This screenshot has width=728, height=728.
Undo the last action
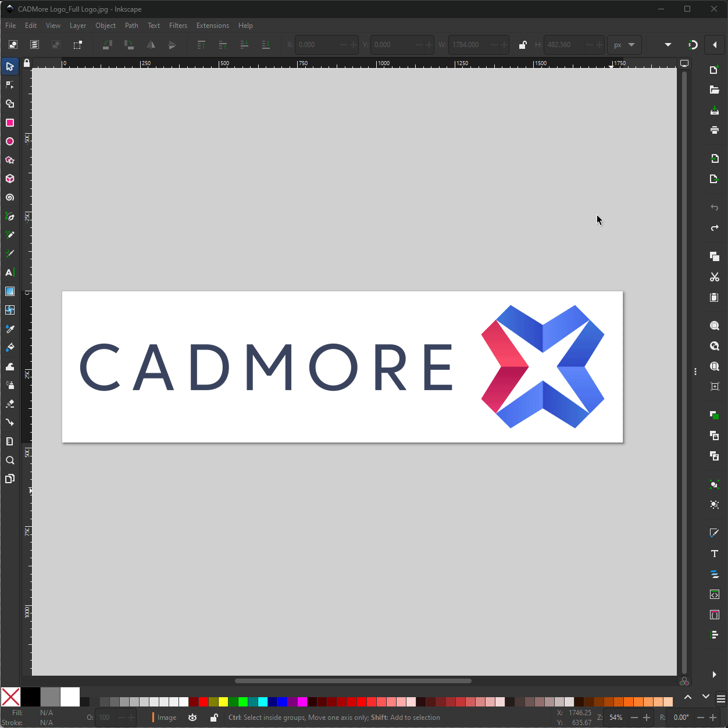point(715,208)
